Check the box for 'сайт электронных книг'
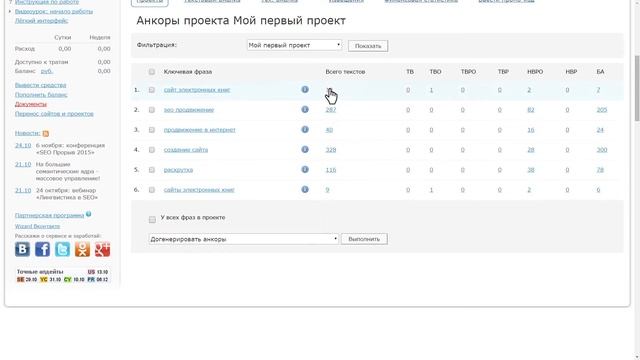This screenshot has width=640, height=360. 152,90
